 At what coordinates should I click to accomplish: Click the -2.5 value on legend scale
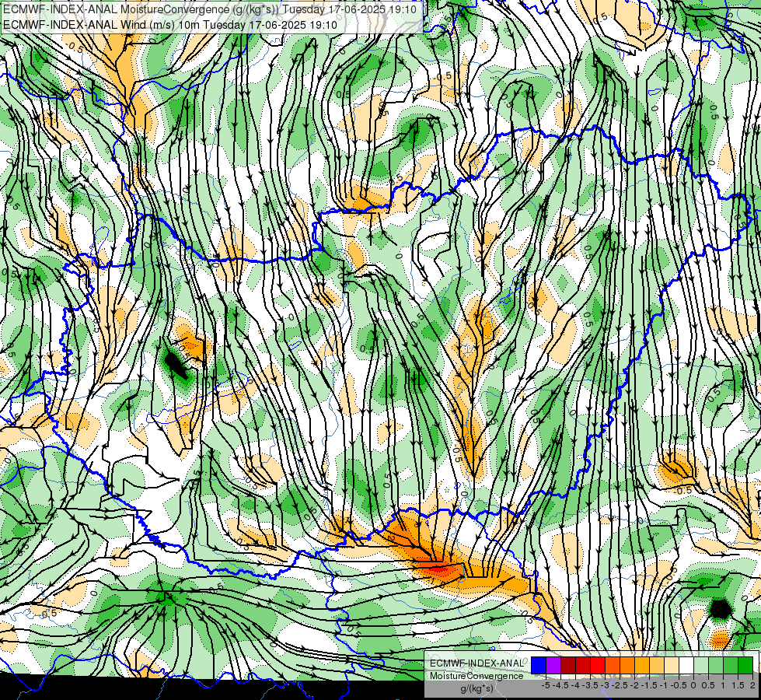click(620, 685)
